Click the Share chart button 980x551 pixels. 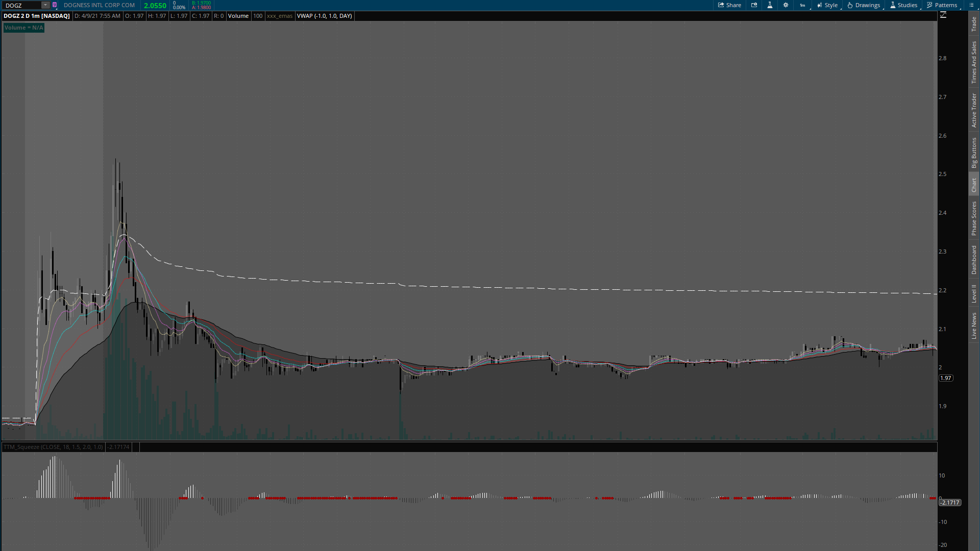click(x=729, y=5)
